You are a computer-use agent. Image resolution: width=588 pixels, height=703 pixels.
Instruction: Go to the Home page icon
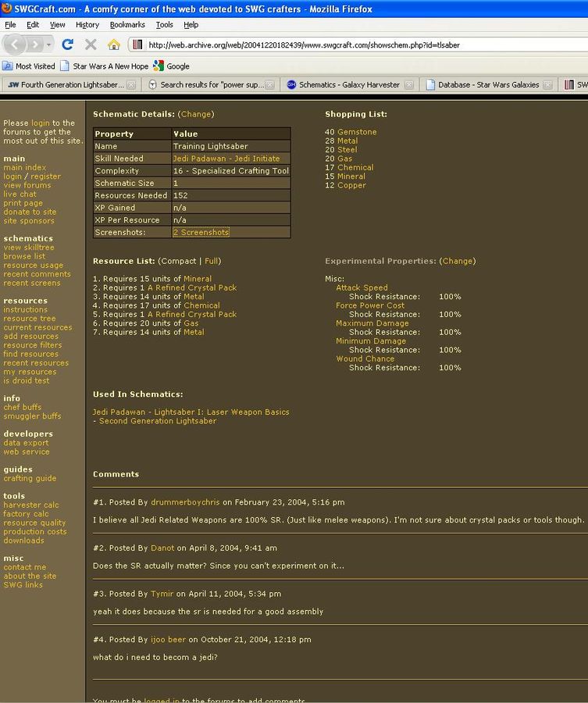[x=114, y=45]
